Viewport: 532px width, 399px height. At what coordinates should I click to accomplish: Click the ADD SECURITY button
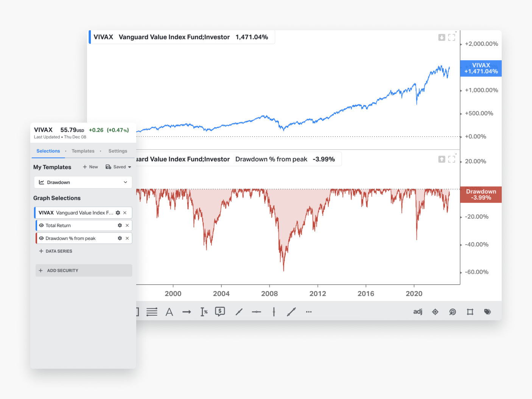pos(84,270)
